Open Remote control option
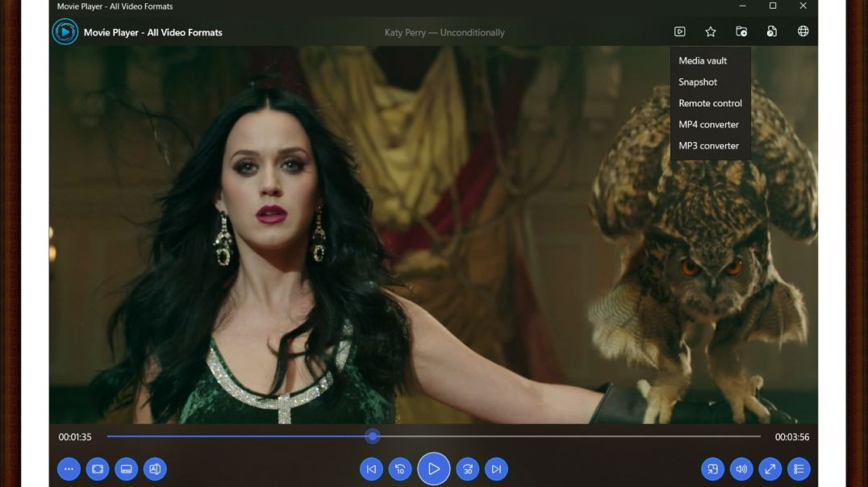Viewport: 868px width, 487px height. [x=710, y=103]
